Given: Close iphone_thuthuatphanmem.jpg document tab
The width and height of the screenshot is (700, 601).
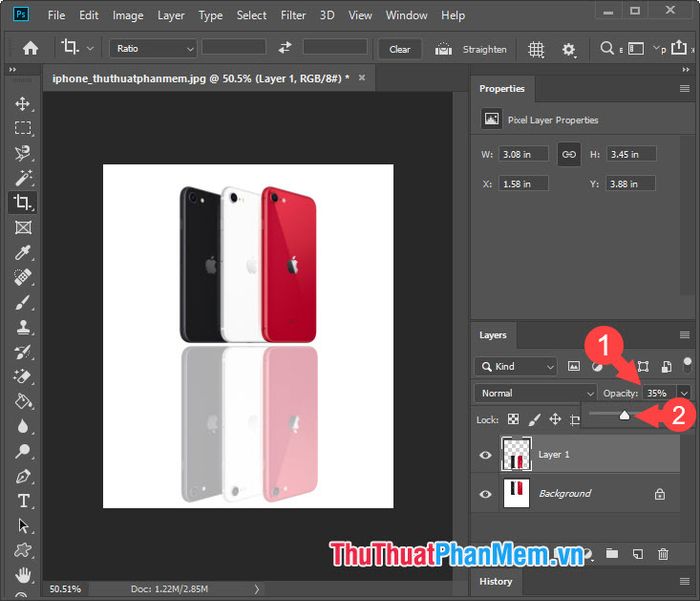Looking at the screenshot, I should coord(362,78).
